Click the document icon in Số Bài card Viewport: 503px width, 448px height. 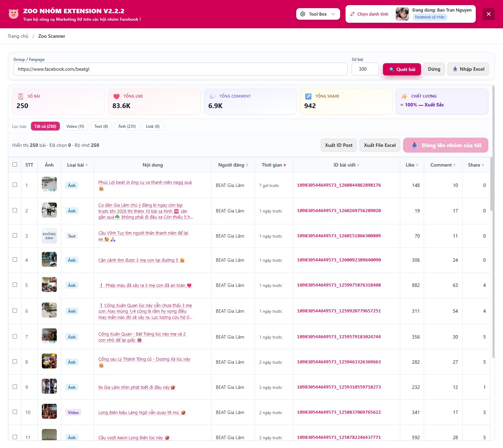click(x=21, y=96)
